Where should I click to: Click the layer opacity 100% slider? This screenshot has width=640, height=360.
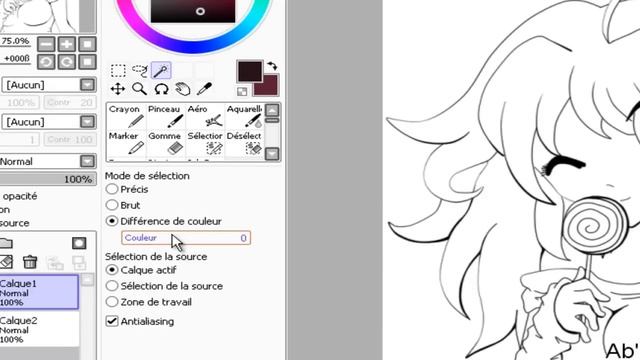[x=48, y=179]
